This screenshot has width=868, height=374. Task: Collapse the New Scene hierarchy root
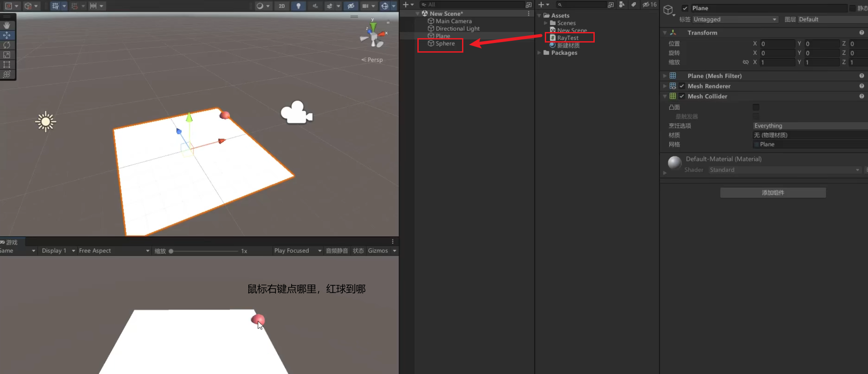418,14
